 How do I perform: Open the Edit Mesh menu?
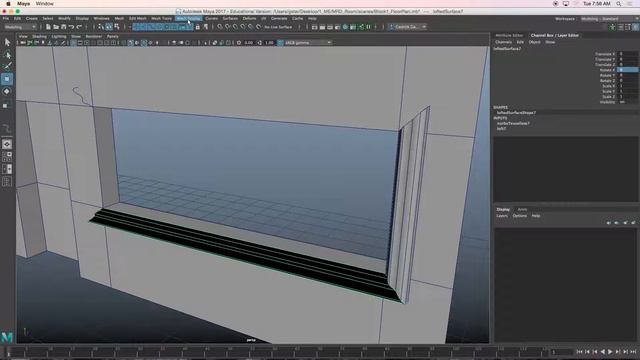[138, 18]
